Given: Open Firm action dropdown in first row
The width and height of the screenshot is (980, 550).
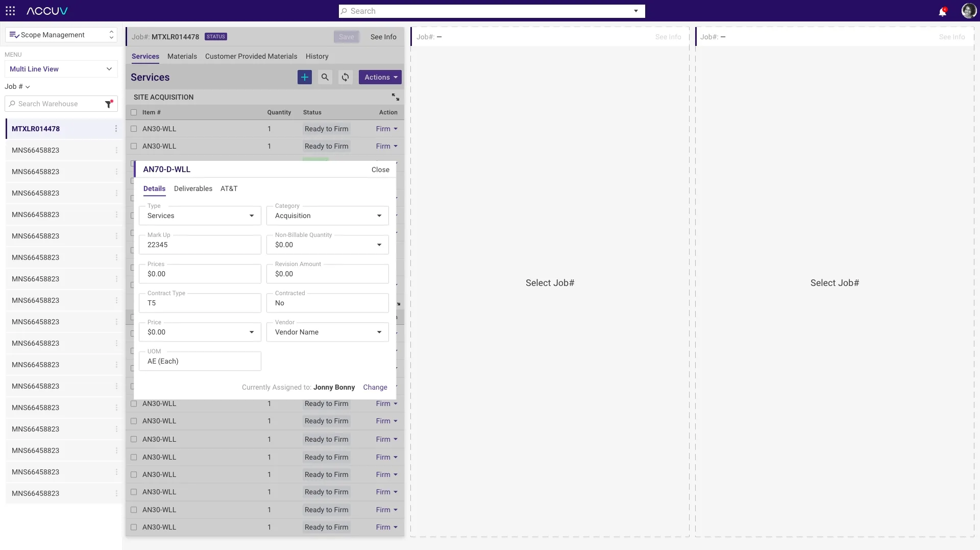Looking at the screenshot, I should click(386, 129).
